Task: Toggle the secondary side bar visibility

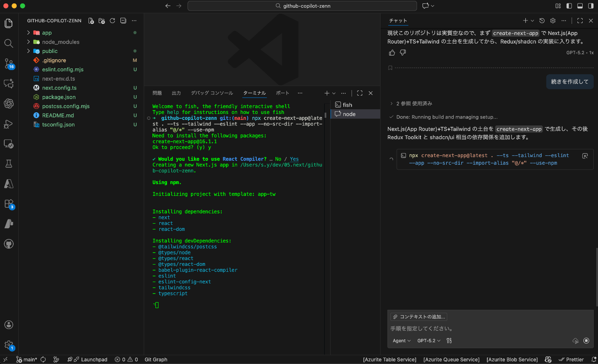Action: [591, 6]
